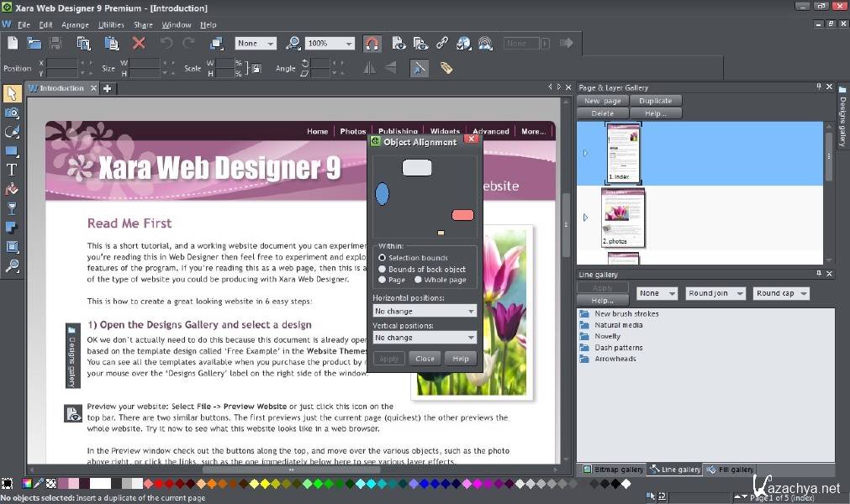Open the Horizontal positions dropdown
This screenshot has height=504, width=850.
(x=425, y=311)
